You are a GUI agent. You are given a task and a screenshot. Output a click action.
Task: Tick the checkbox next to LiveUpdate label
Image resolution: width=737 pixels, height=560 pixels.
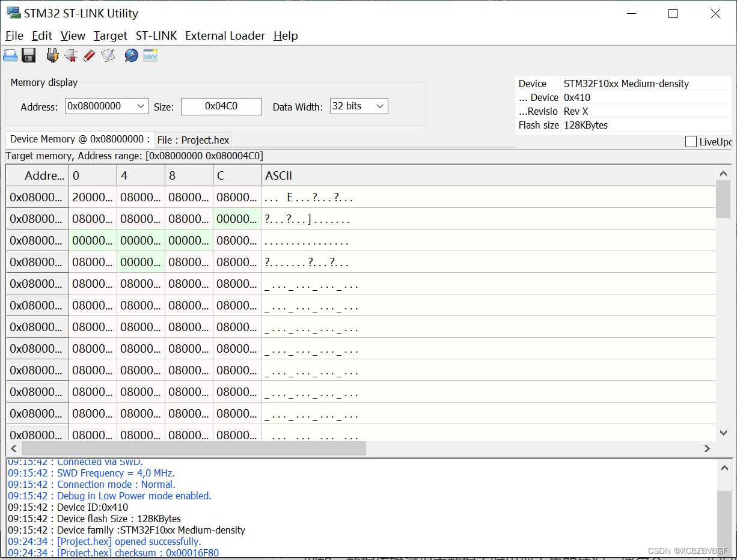pos(691,141)
